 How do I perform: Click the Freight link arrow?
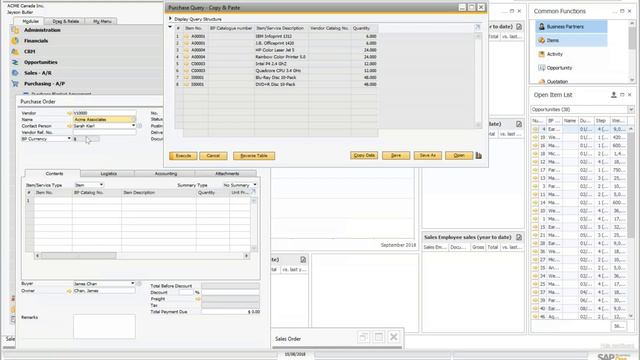tap(198, 299)
